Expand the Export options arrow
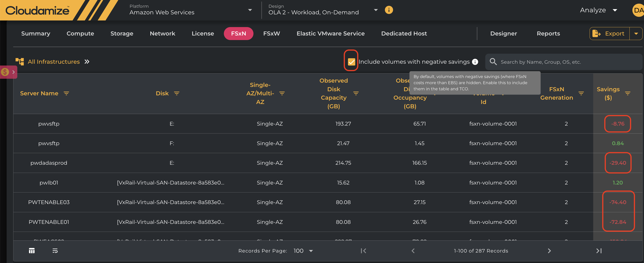Screen dimensions: 644x263 pos(636,34)
